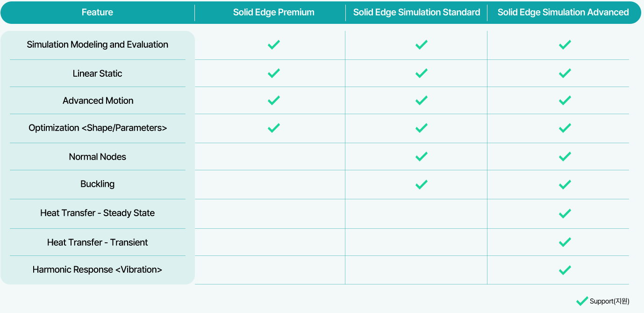Click the Linear Static feature label

(x=98, y=73)
